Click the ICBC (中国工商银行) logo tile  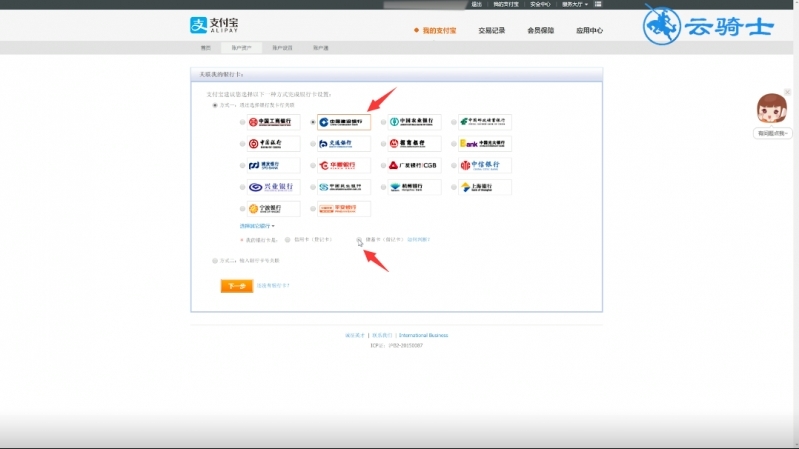(273, 122)
